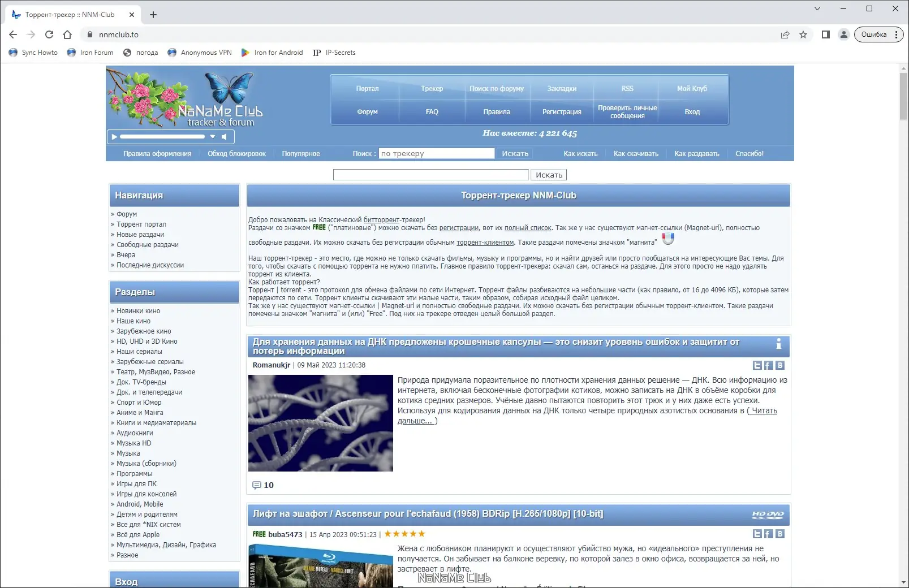Click the audio player progress bar

tap(162, 137)
